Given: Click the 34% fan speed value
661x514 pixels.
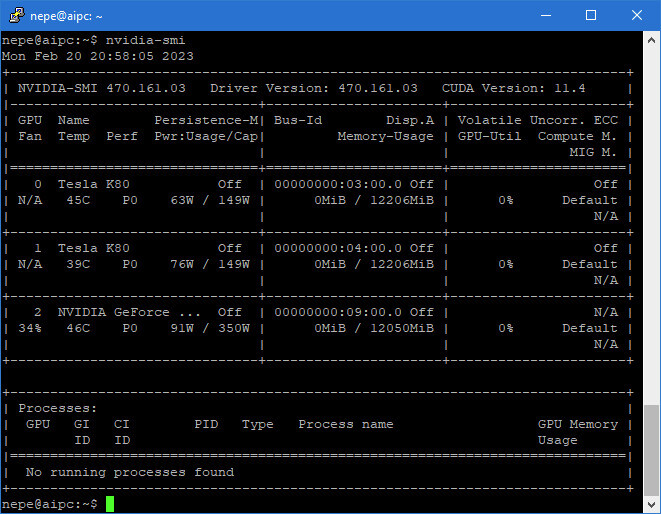Looking at the screenshot, I should [30, 328].
